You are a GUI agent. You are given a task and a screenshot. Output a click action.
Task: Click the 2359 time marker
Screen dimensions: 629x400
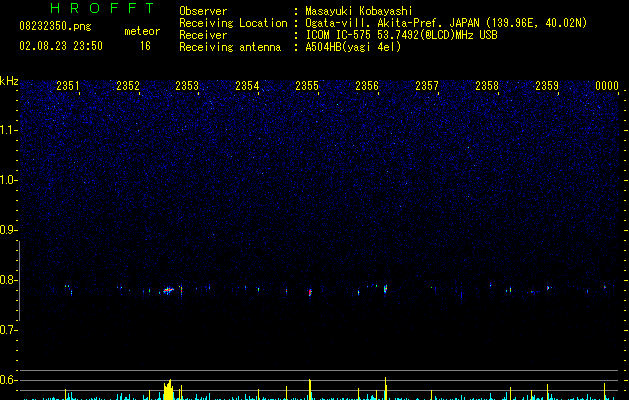[546, 86]
